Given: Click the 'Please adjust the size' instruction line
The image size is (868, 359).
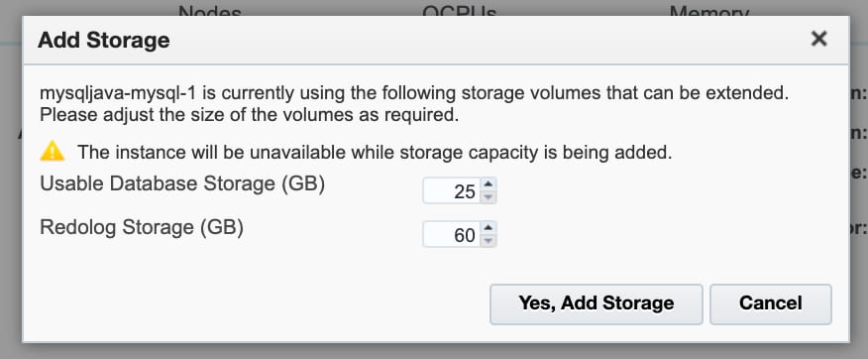Looking at the screenshot, I should (249, 117).
